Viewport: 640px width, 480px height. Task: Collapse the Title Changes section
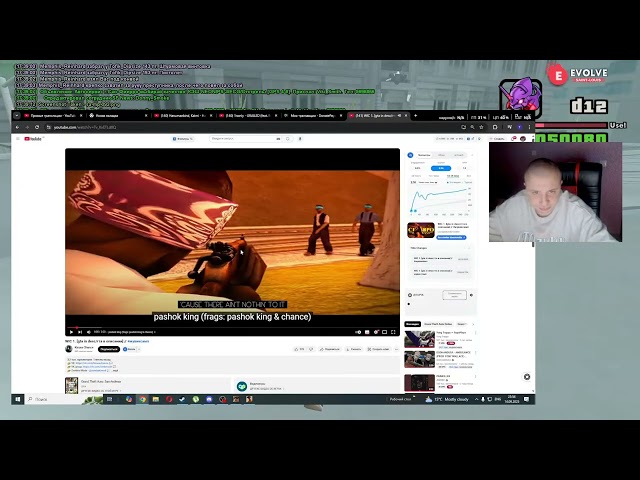pos(469,248)
